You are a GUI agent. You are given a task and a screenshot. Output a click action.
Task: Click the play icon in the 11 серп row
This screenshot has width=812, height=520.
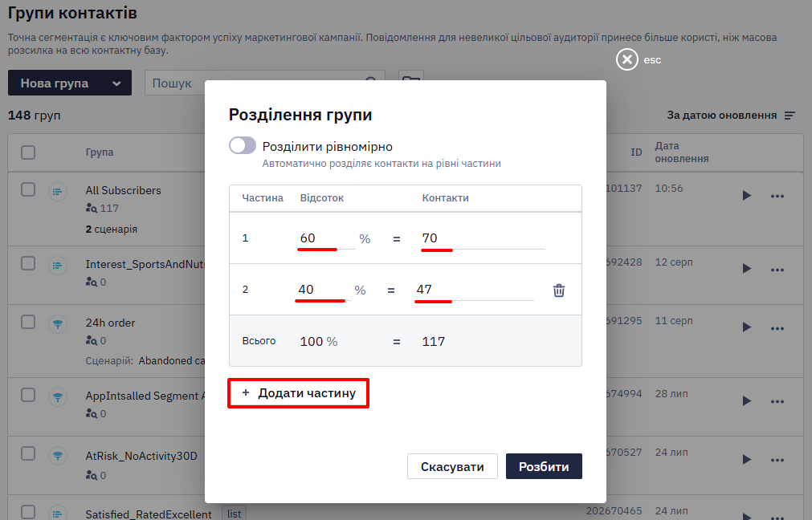pyautogui.click(x=746, y=327)
